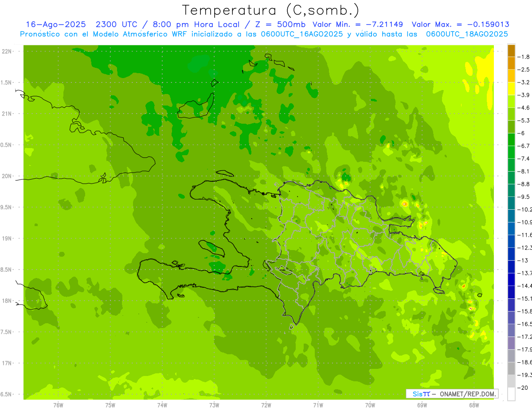
Task: Click the '-3.2' color scale value
Action: tap(524, 82)
